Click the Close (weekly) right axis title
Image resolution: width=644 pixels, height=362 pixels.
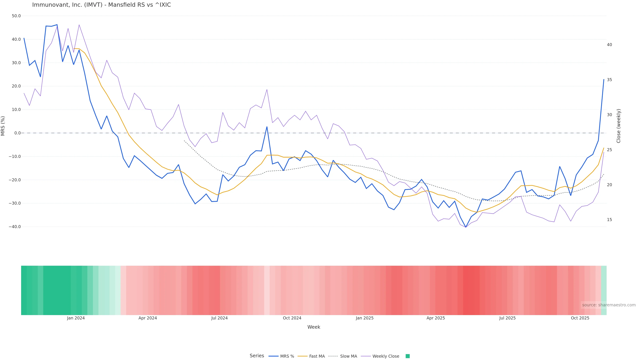coord(618,126)
